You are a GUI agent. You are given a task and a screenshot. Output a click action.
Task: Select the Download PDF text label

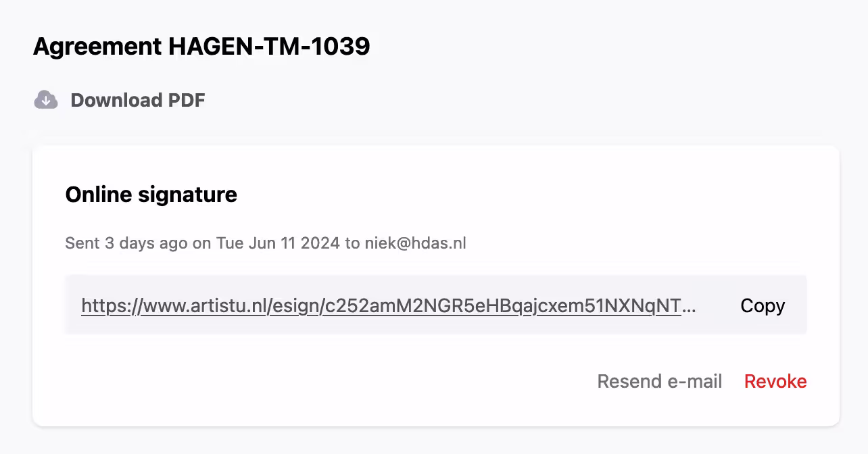[x=137, y=99]
